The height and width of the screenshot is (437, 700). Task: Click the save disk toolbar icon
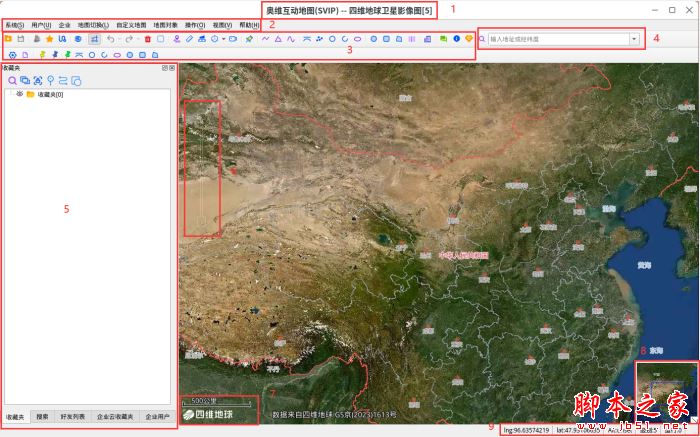click(21, 39)
